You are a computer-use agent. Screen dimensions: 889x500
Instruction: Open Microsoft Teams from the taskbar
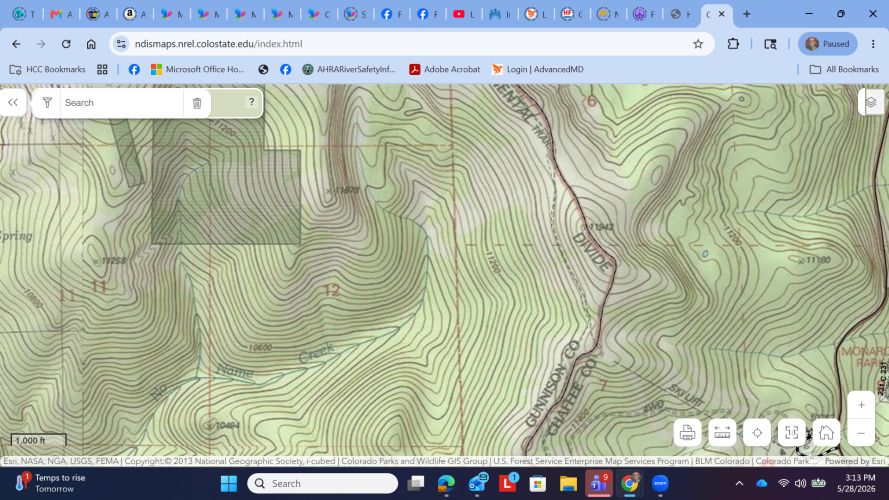point(599,484)
